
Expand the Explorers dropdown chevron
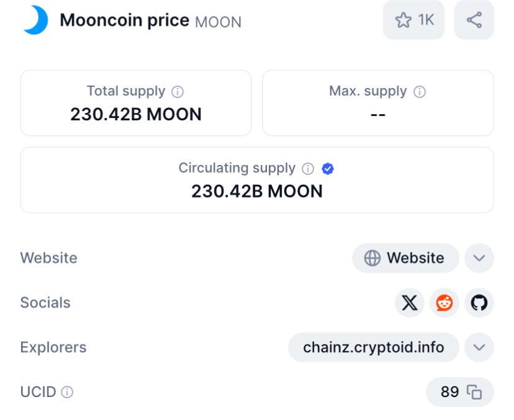(x=479, y=347)
